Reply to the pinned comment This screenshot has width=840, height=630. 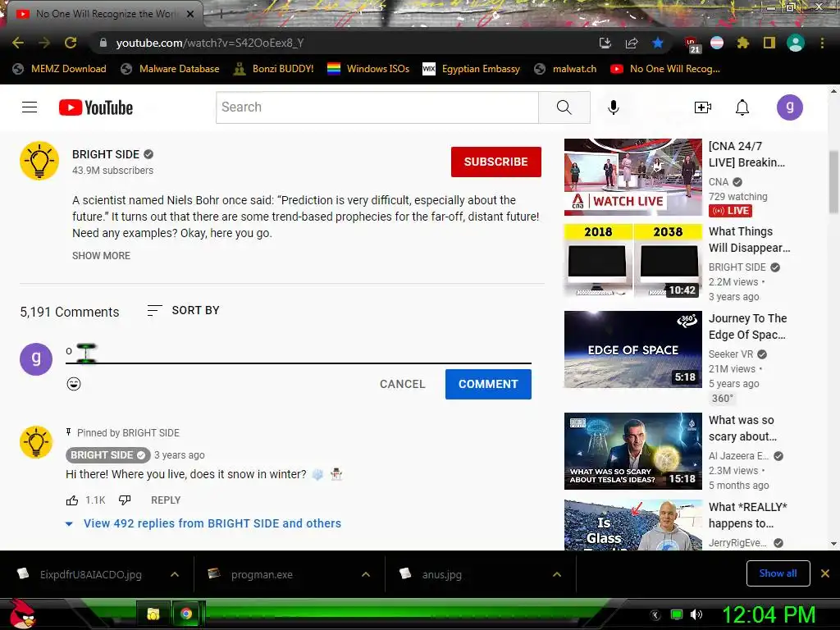tap(166, 500)
